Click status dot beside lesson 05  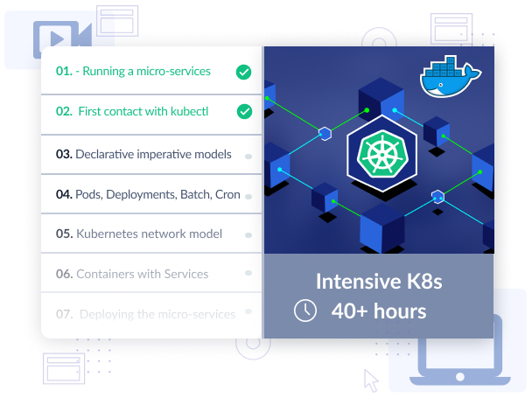pyautogui.click(x=248, y=235)
